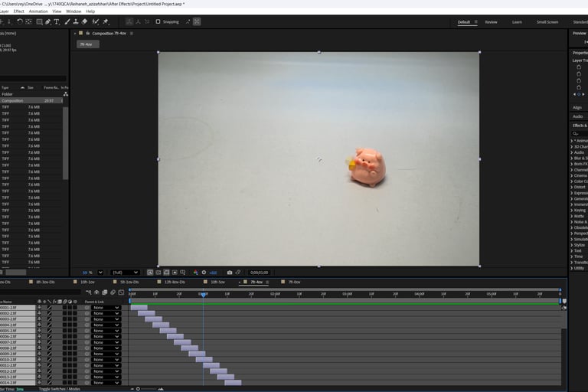This screenshot has width=588, height=392.
Task: Toggle the quality switch of layer 0003
Action: (x=49, y=319)
